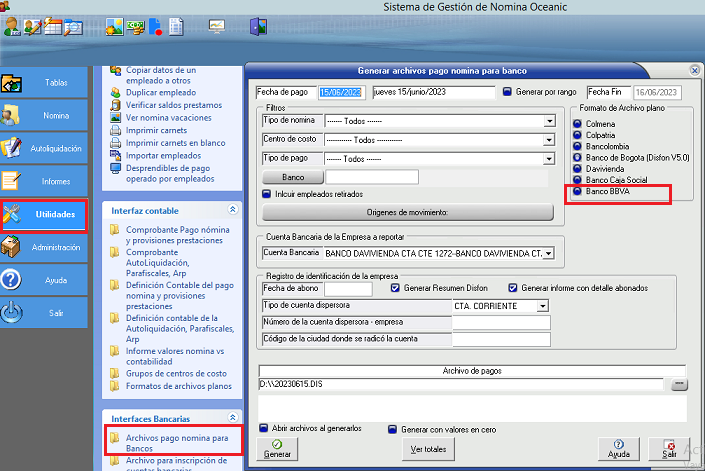The width and height of the screenshot is (705, 471).
Task: Enable the Generar por rango checkbox
Action: [507, 92]
